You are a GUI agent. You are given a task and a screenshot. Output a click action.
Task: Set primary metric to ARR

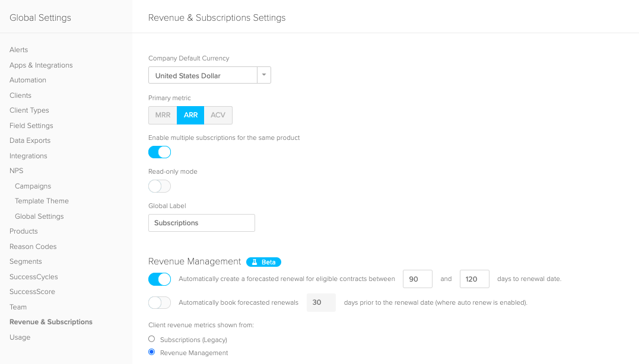point(190,115)
